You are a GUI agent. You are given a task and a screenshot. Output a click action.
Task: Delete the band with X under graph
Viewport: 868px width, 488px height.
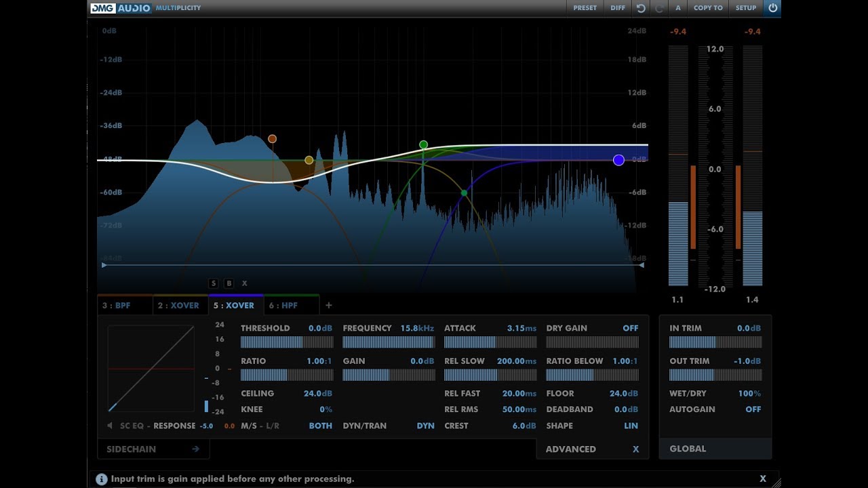245,283
